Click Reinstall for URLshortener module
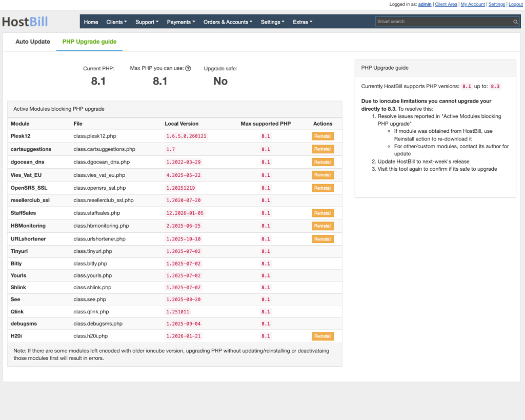 click(x=322, y=239)
